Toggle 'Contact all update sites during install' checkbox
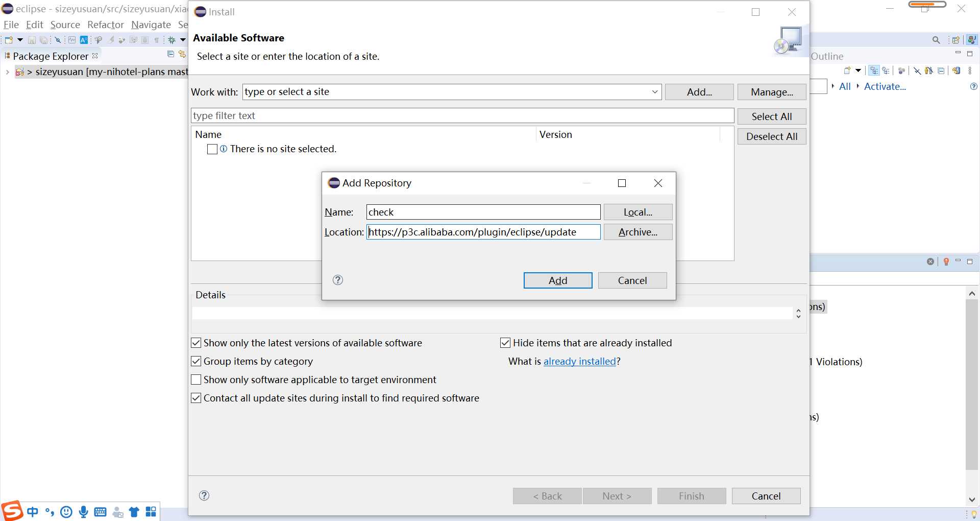 pyautogui.click(x=196, y=398)
